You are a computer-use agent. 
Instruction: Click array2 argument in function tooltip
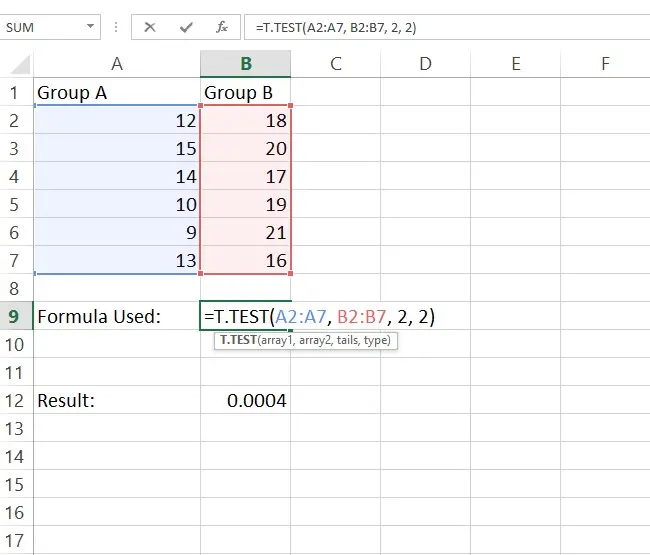(x=316, y=341)
